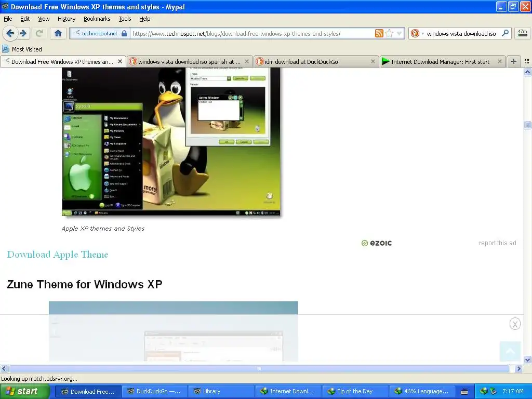Close the Download Free Windows XP themes tab

point(120,61)
